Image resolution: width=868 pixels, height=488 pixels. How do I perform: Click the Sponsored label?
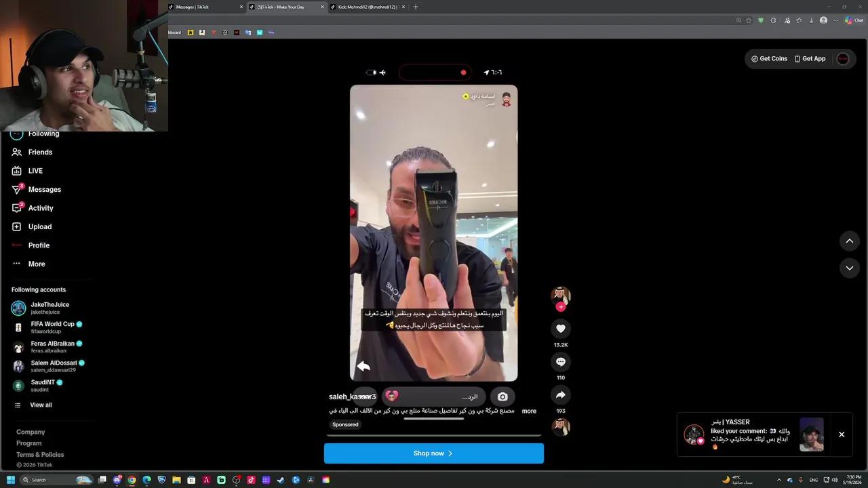(x=345, y=425)
